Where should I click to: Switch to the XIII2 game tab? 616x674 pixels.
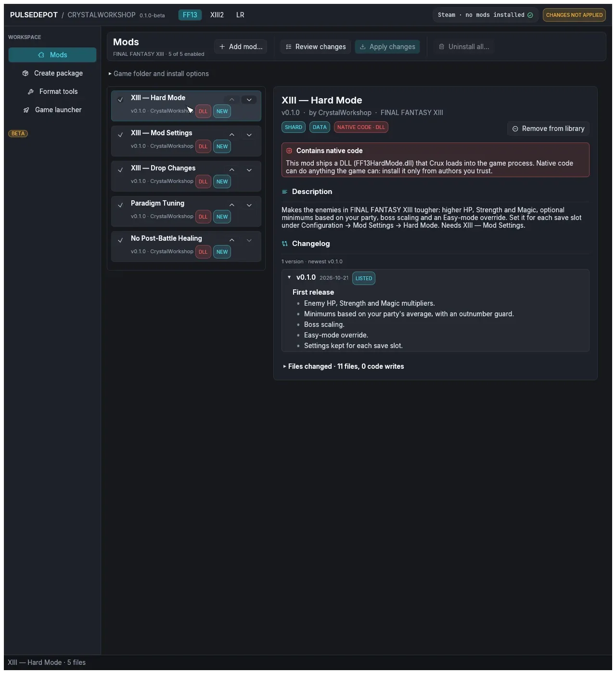point(217,15)
